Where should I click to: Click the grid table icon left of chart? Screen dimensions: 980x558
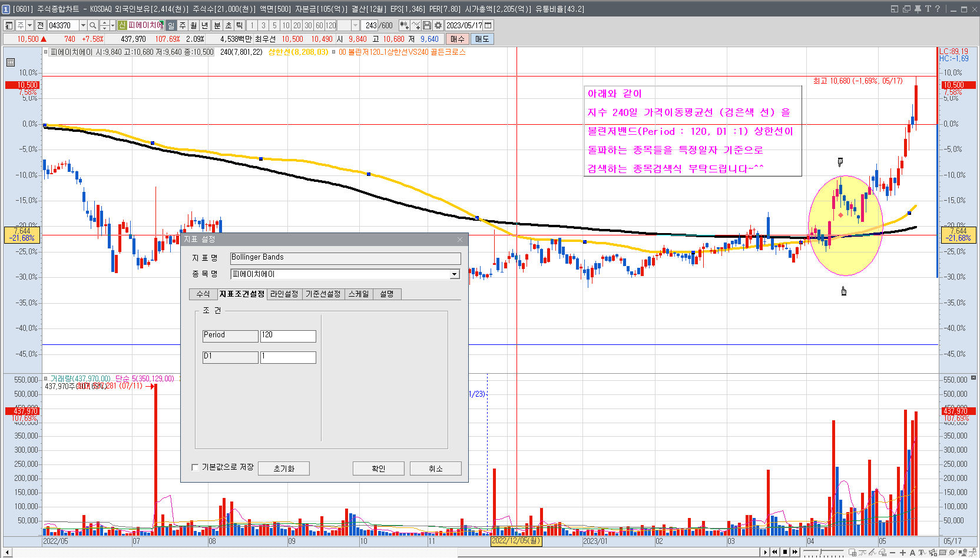pyautogui.click(x=11, y=62)
